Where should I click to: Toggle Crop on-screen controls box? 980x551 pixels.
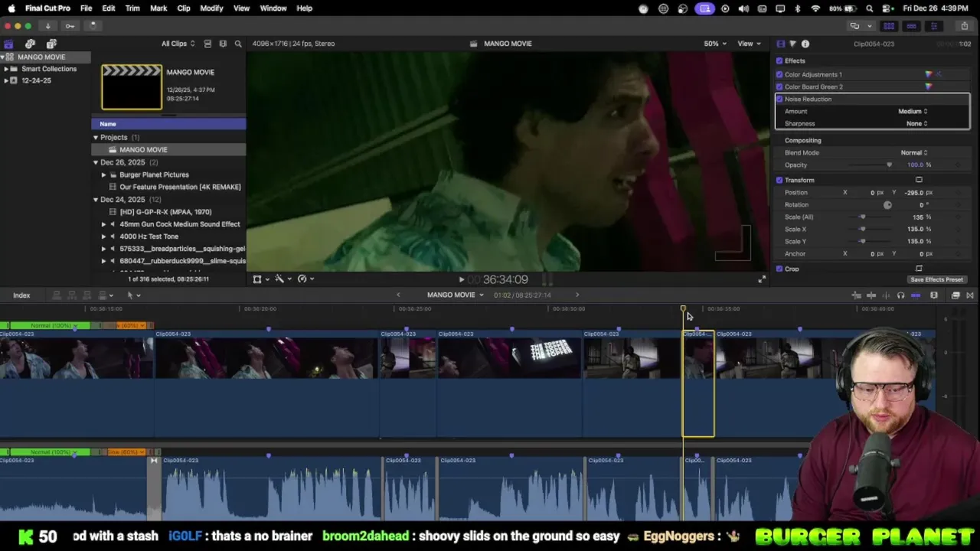point(919,269)
